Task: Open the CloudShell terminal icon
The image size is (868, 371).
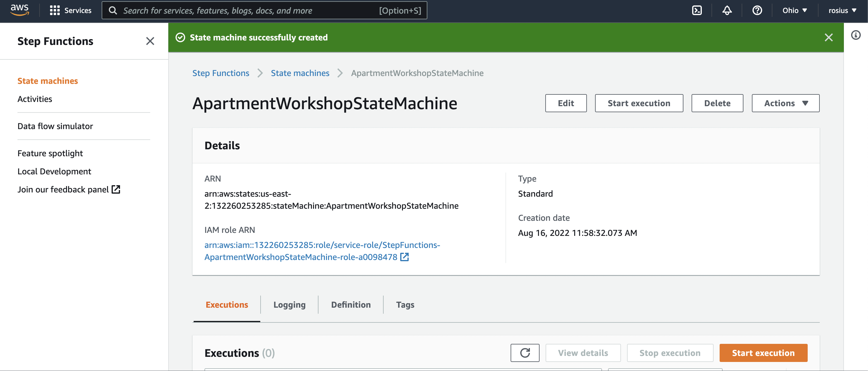Action: [x=696, y=11]
